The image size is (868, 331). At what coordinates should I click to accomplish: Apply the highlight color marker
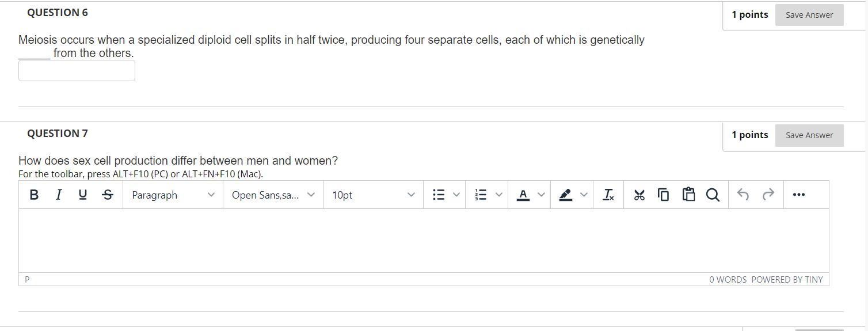pos(566,195)
